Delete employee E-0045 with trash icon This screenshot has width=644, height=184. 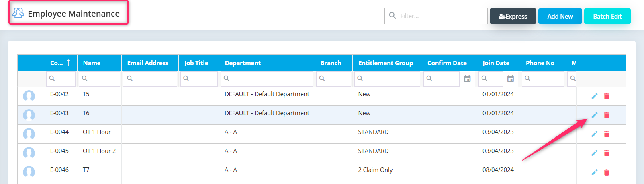pos(607,153)
